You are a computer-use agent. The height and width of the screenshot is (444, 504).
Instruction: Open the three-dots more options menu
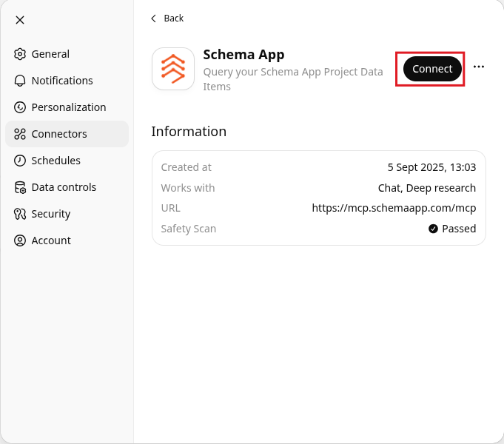pyautogui.click(x=479, y=67)
